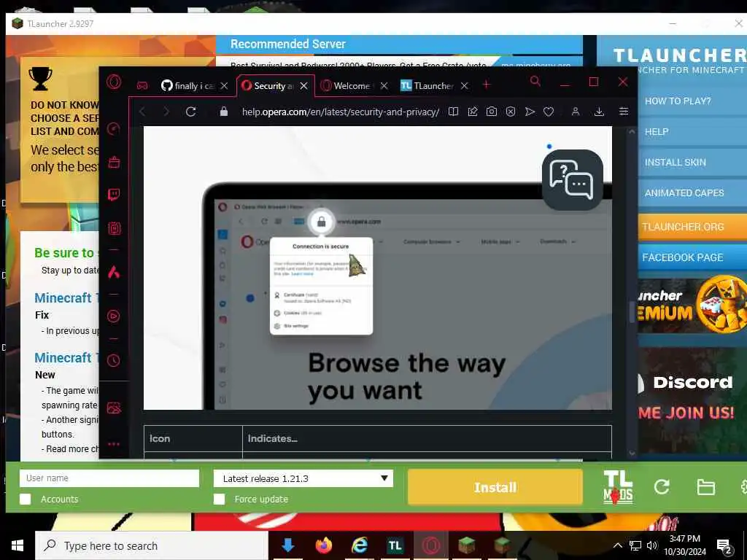The height and width of the screenshot is (560, 747).
Task: Open GX Corner gamepad tab icon
Action: point(142,86)
